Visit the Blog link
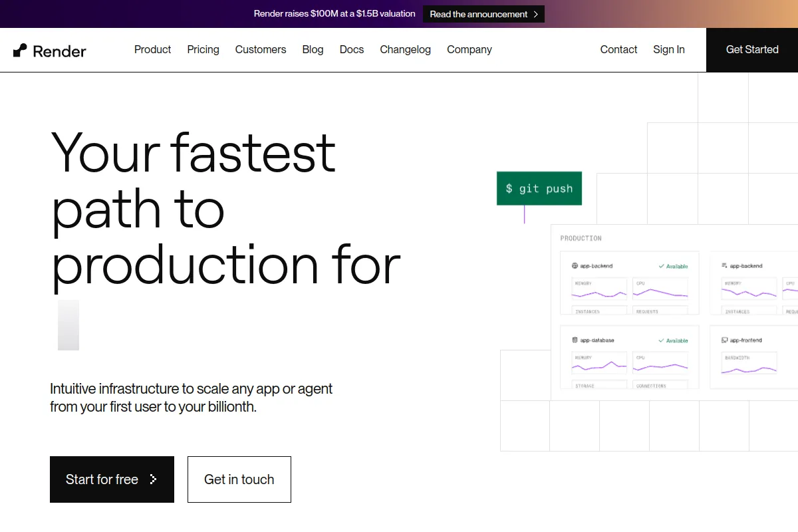Viewport: 798px width, 532px height. click(313, 50)
